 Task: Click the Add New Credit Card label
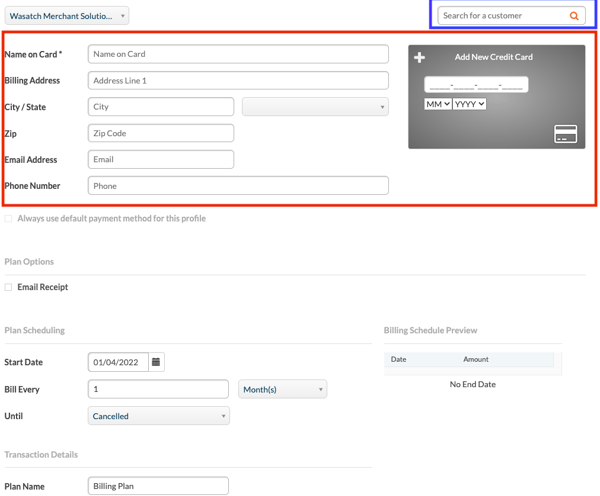(x=494, y=57)
